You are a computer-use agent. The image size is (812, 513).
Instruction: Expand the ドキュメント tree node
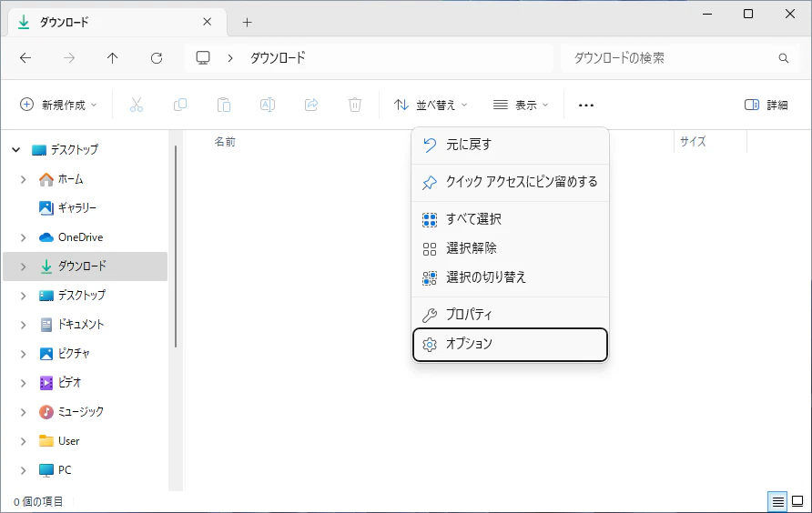[23, 325]
